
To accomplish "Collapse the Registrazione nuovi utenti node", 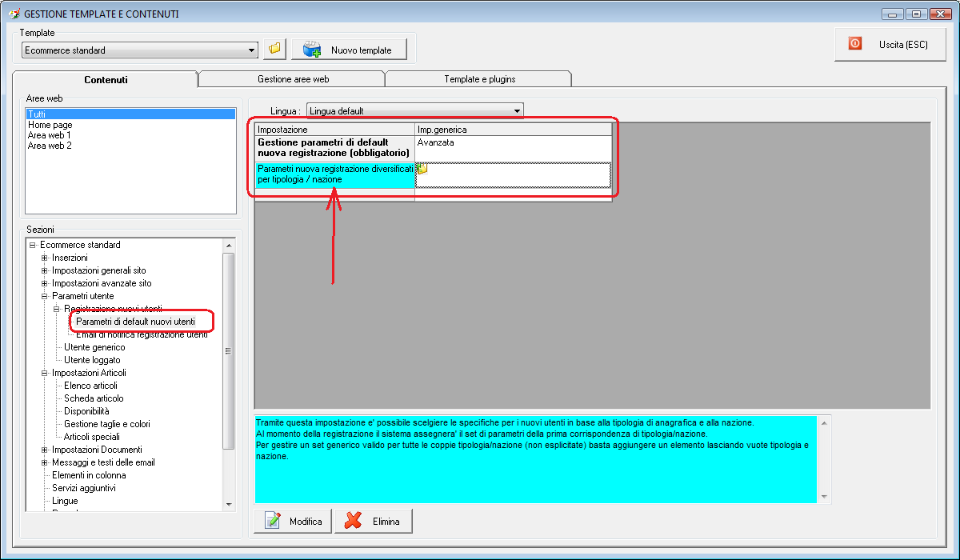I will (57, 309).
